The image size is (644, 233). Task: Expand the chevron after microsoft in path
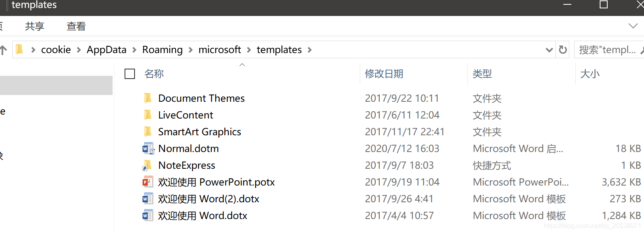(249, 50)
